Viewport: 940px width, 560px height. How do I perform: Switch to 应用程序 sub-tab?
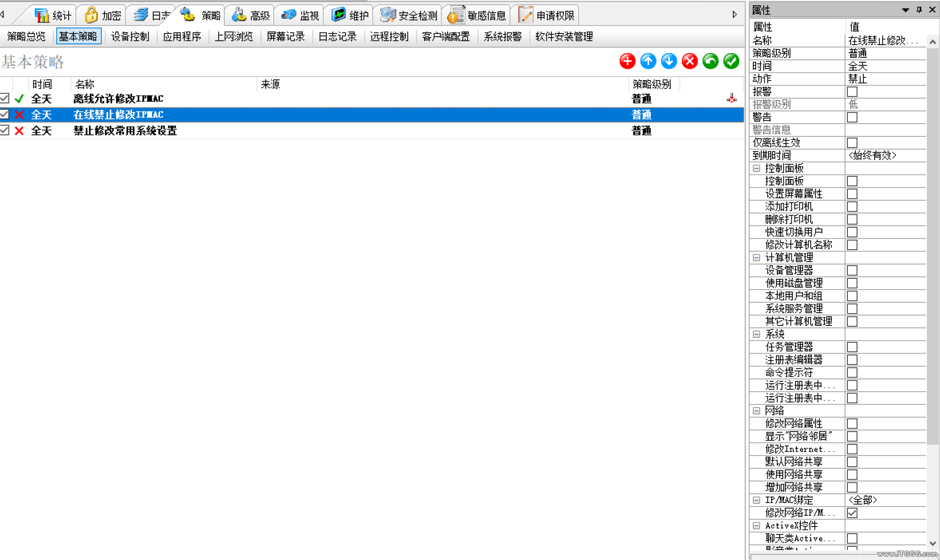182,37
